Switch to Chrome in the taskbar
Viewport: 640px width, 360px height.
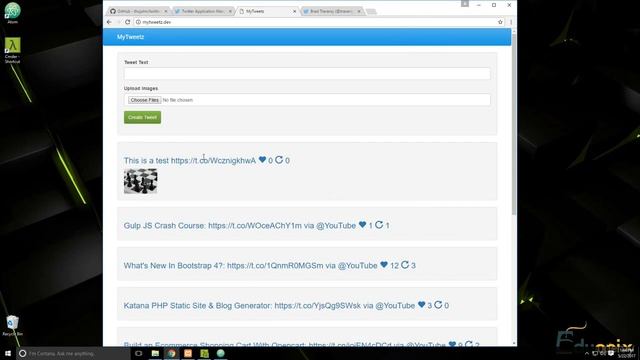click(x=171, y=353)
